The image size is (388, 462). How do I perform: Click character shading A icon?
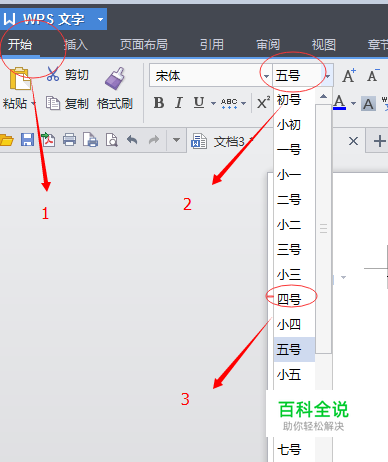click(x=368, y=104)
